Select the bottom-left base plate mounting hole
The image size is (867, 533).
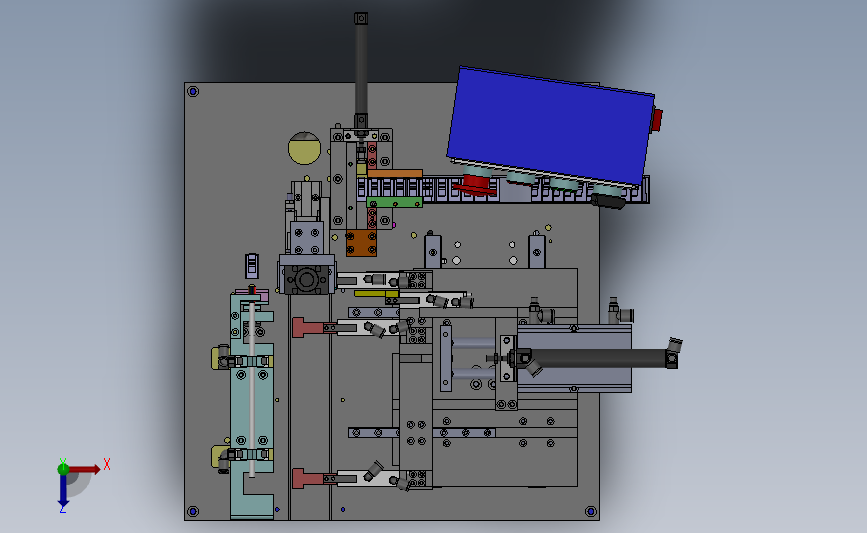click(x=193, y=511)
